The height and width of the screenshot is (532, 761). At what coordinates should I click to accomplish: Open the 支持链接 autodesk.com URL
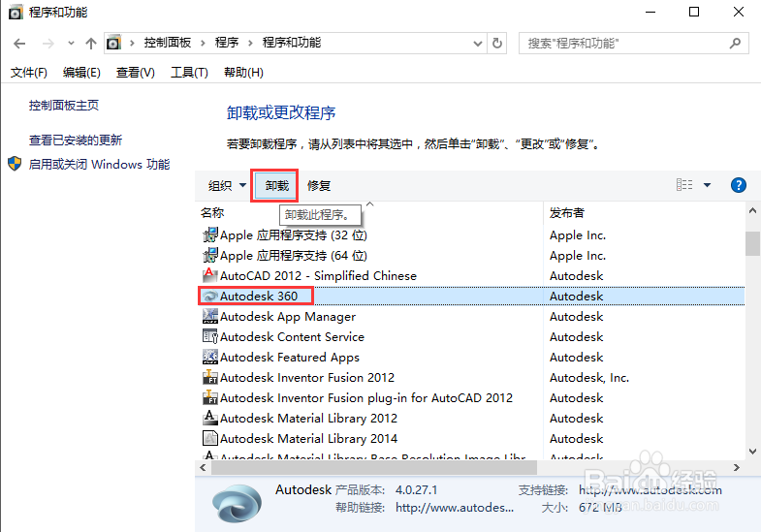[650, 490]
